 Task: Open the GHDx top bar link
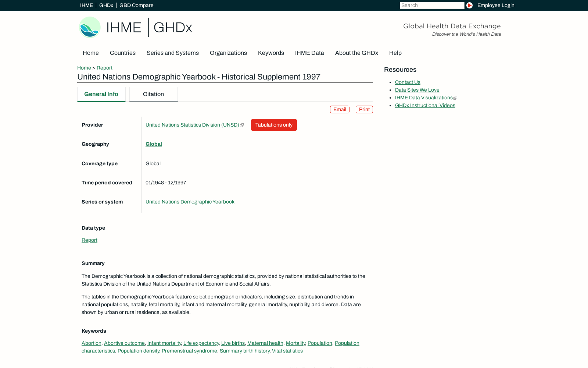(106, 5)
